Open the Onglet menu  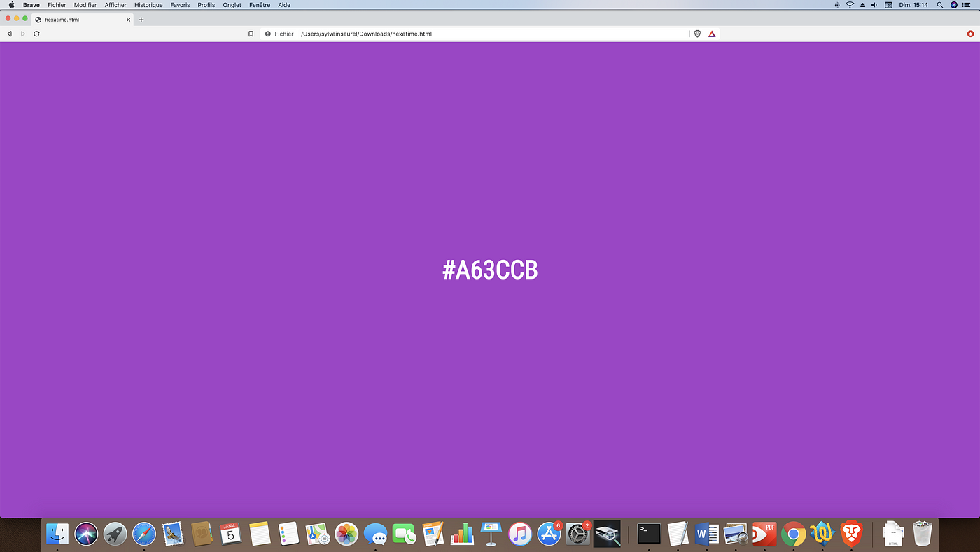click(232, 5)
